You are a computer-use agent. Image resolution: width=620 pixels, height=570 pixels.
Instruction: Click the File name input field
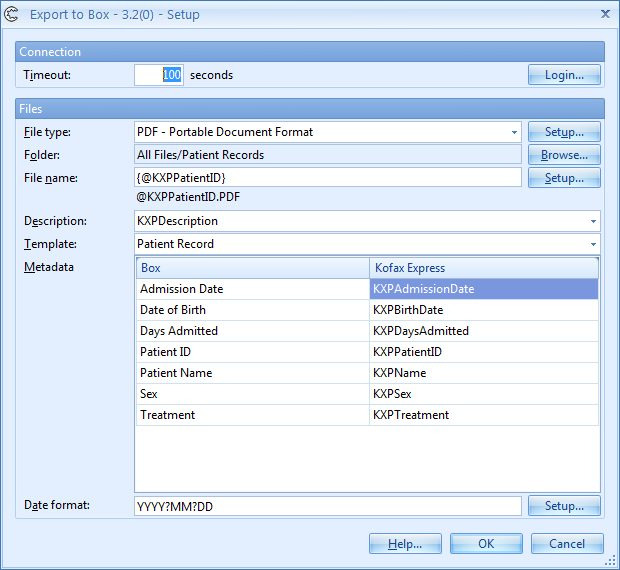tap(327, 178)
